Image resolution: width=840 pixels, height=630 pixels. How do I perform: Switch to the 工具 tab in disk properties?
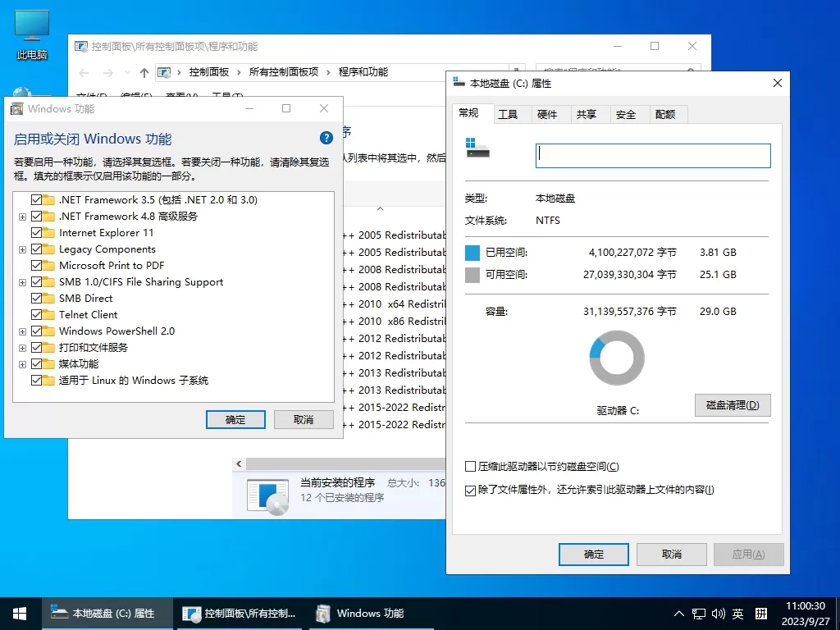[x=509, y=114]
